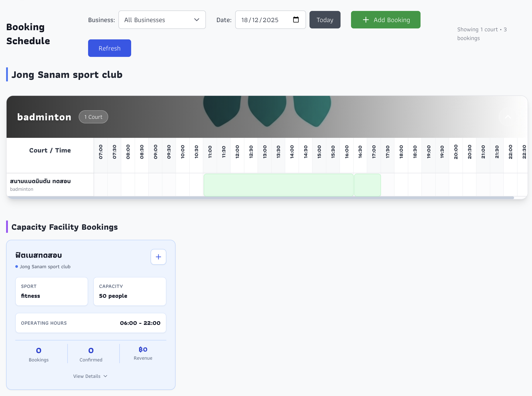Viewport: 532px width, 396px height.
Task: Click the 12:00 time column header
Action: coord(237,152)
